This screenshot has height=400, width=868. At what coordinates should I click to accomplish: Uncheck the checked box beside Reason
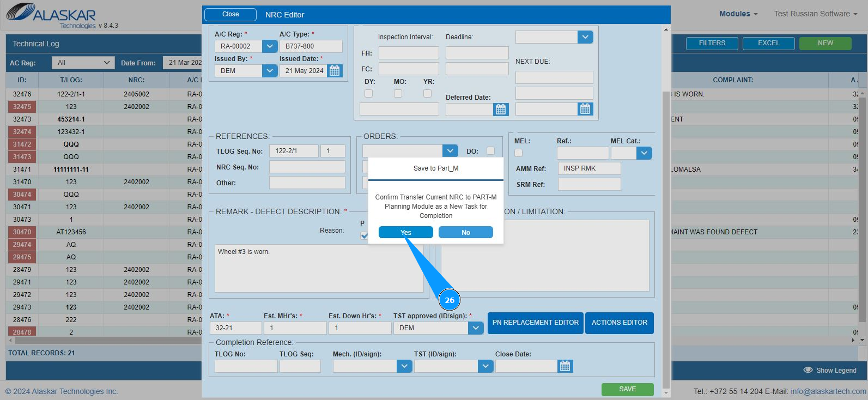[364, 235]
